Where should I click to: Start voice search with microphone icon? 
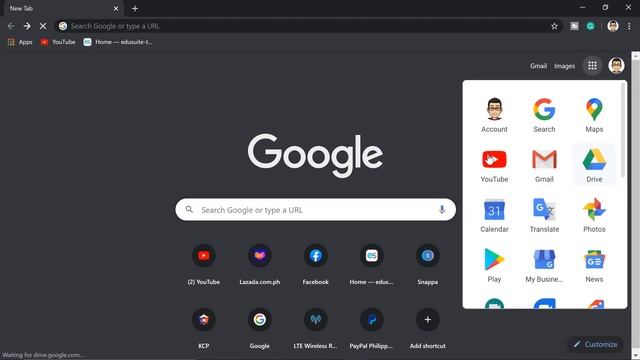click(442, 209)
